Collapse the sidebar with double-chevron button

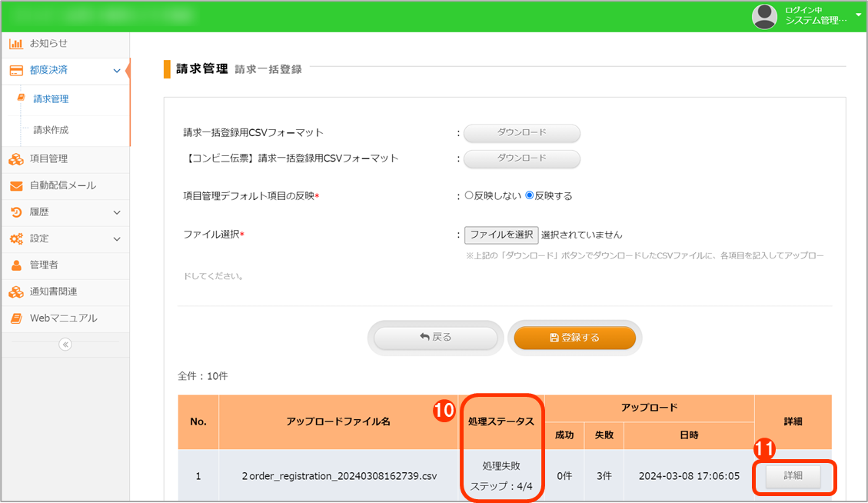(65, 345)
